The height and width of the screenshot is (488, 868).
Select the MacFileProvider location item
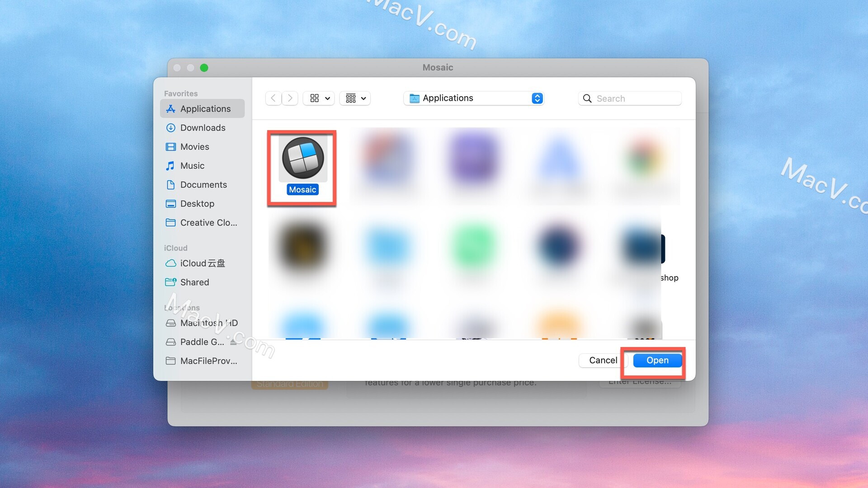pos(209,361)
